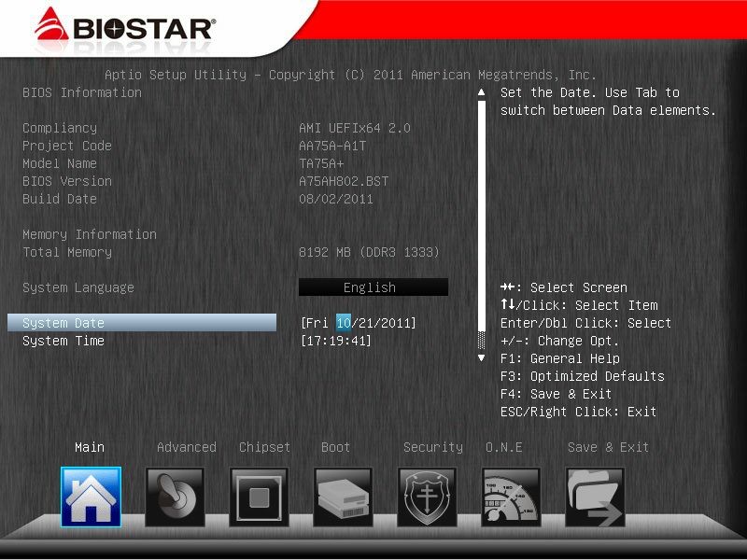Screen dimensions: 747x560
Task: Click the System Language label
Action: (x=78, y=287)
